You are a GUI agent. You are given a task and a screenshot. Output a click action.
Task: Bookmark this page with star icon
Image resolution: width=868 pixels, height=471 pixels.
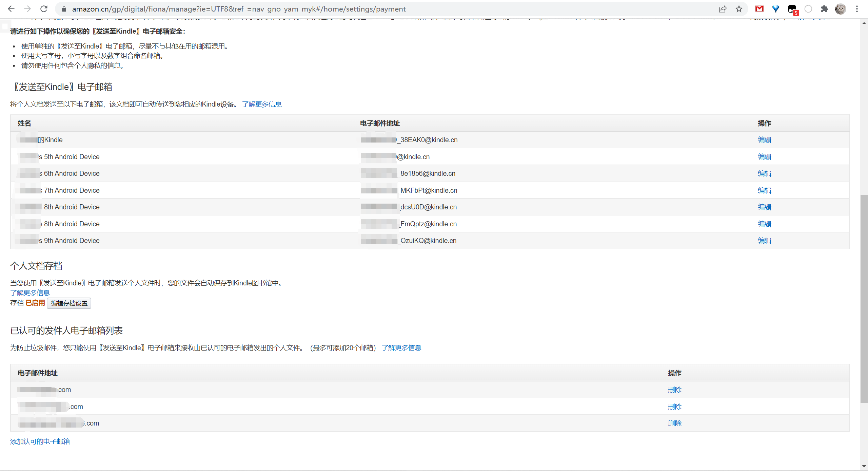coord(739,9)
